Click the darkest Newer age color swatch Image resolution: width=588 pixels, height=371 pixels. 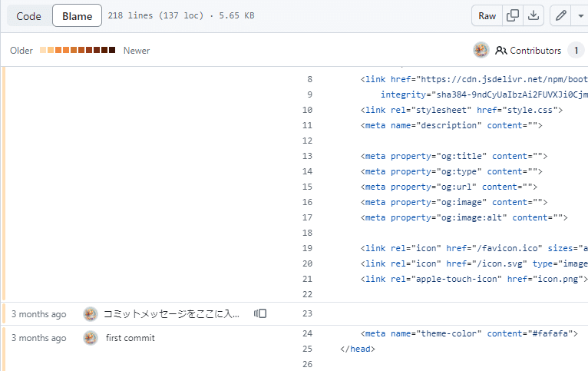112,50
